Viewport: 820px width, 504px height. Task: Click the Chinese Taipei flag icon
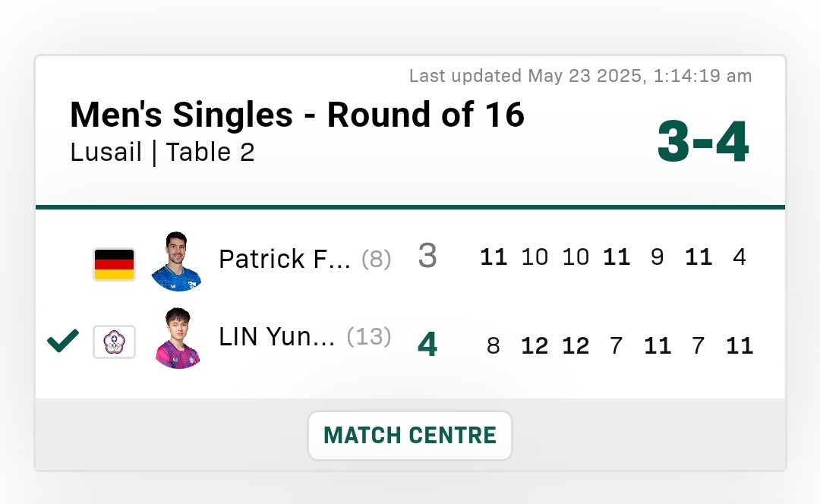click(x=114, y=342)
